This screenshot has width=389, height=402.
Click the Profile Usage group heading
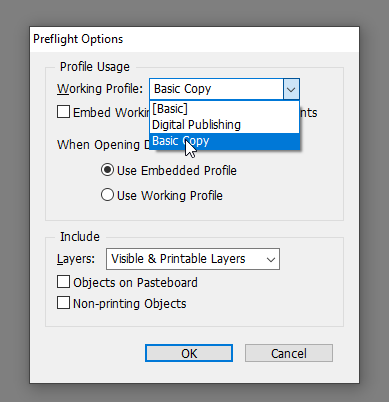pyautogui.click(x=95, y=67)
